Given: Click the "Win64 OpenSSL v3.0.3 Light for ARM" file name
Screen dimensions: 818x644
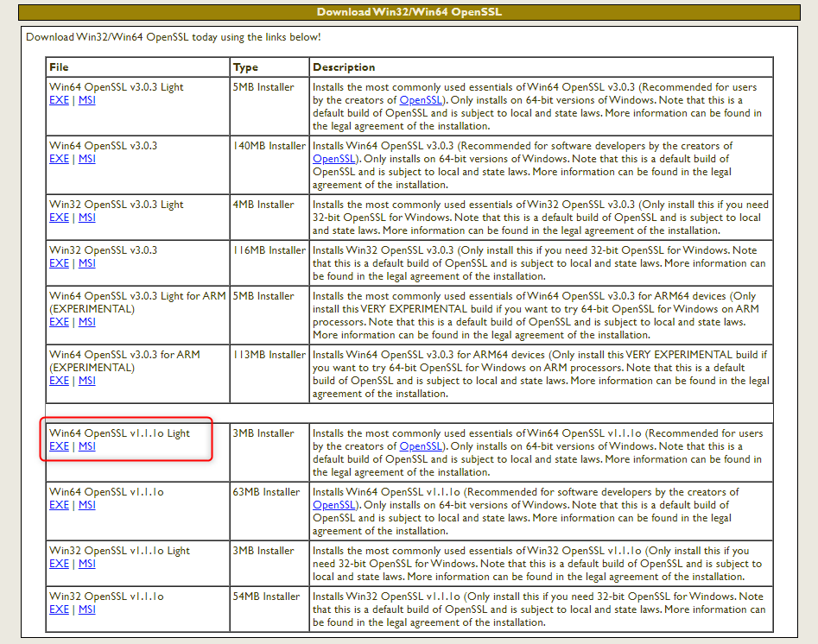Looking at the screenshot, I should click(137, 296).
